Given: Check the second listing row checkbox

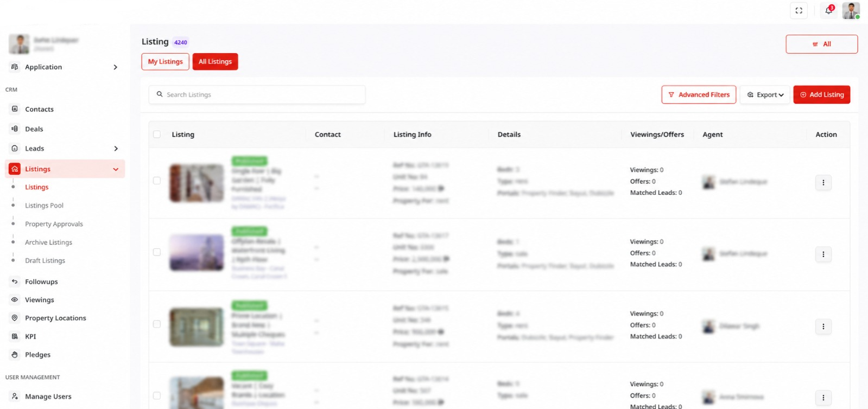Looking at the screenshot, I should click(157, 252).
